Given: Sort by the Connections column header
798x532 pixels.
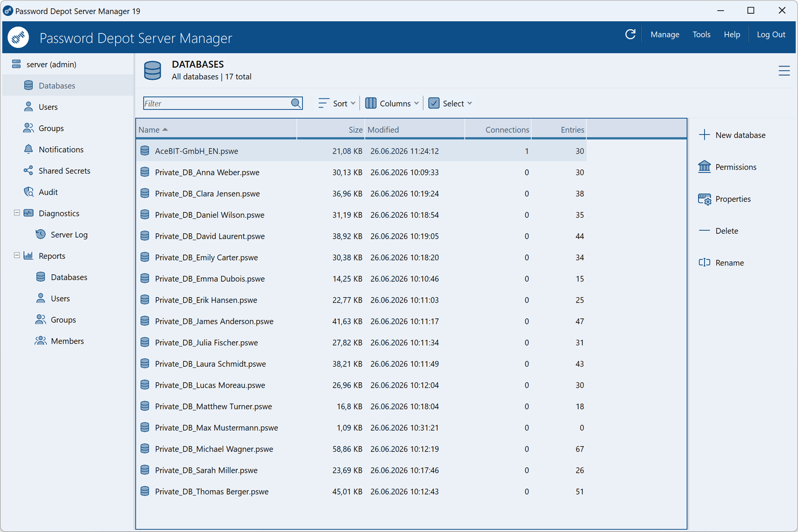Looking at the screenshot, I should click(498, 130).
